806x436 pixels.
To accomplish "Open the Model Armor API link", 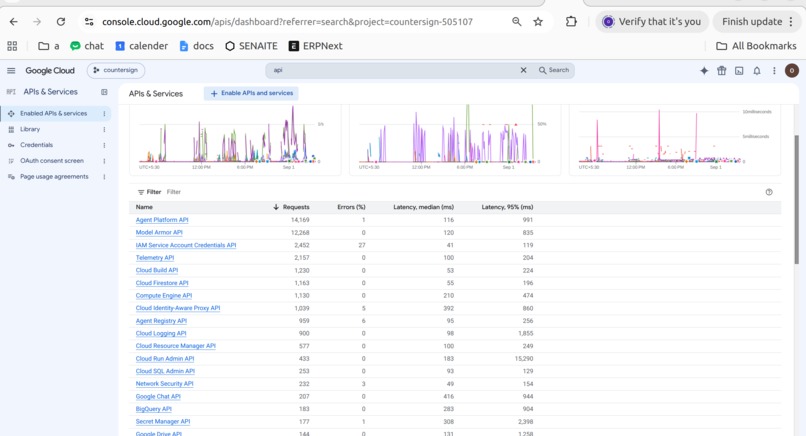I will (x=159, y=232).
